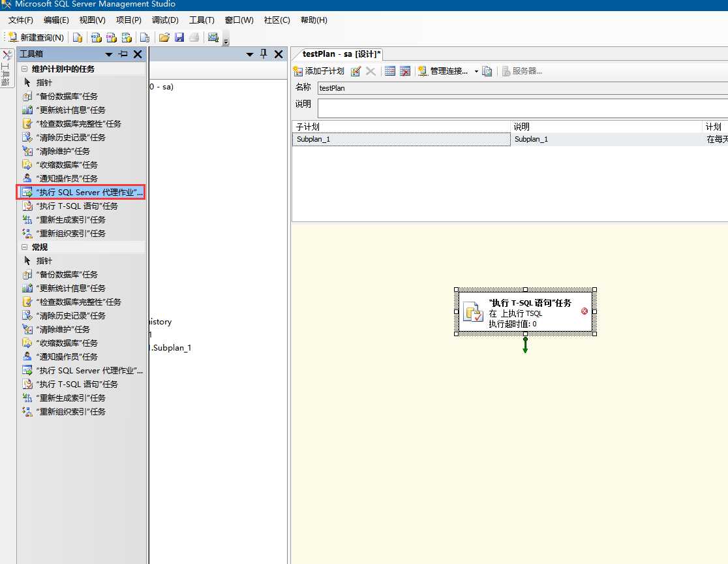
Task: Click the empty 说明 description field
Action: pyautogui.click(x=523, y=108)
